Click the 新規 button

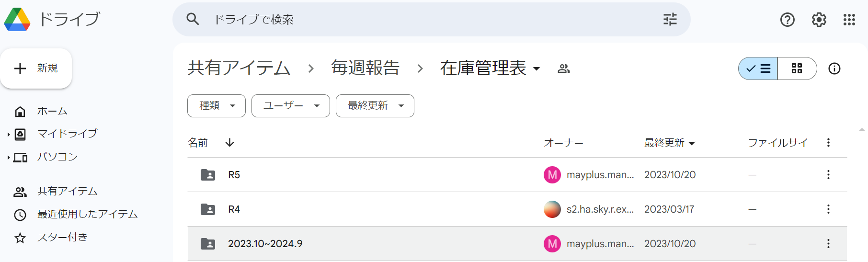[x=36, y=68]
